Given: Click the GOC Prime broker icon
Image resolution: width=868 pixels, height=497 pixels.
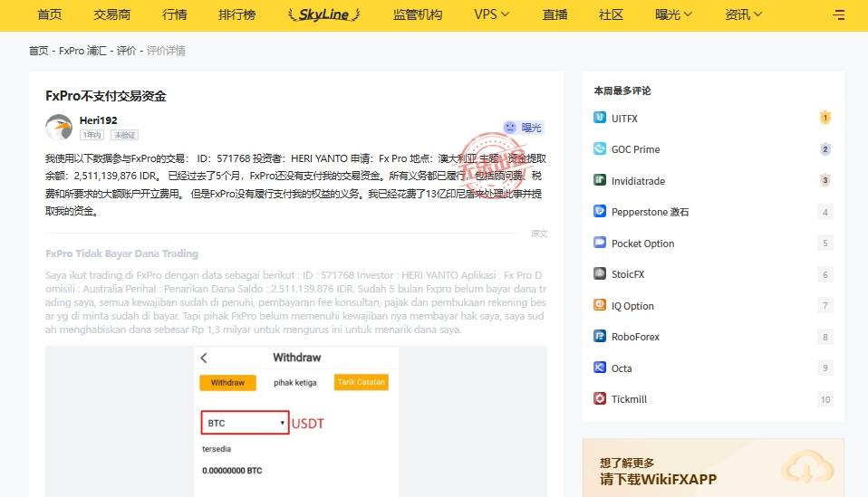Looking at the screenshot, I should coord(600,148).
